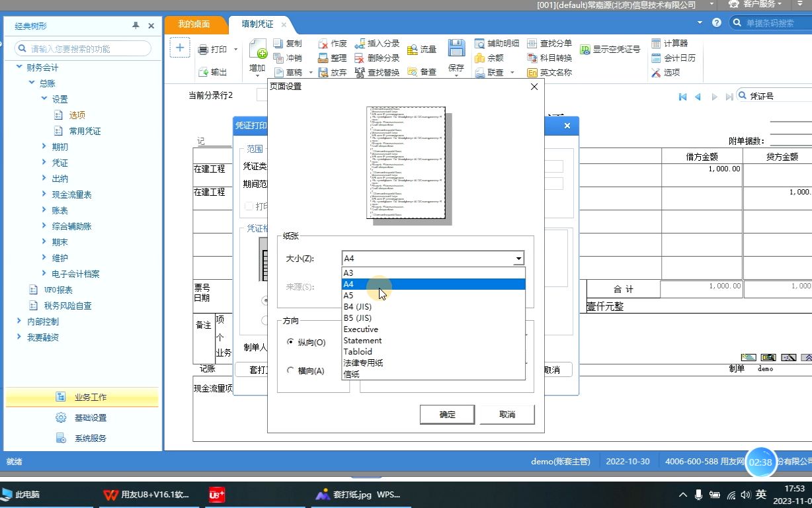
Task: Click the plus new-item button left of 打印
Action: pyautogui.click(x=180, y=48)
